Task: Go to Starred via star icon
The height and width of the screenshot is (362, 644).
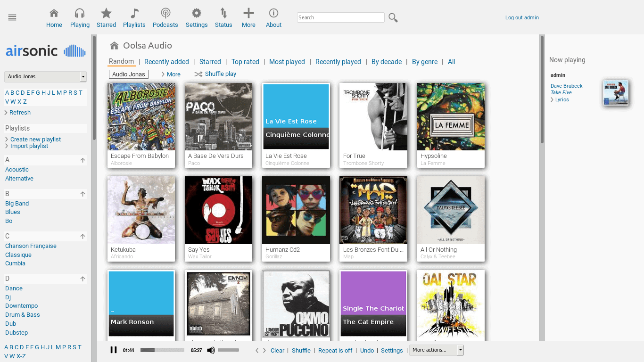Action: [x=107, y=13]
